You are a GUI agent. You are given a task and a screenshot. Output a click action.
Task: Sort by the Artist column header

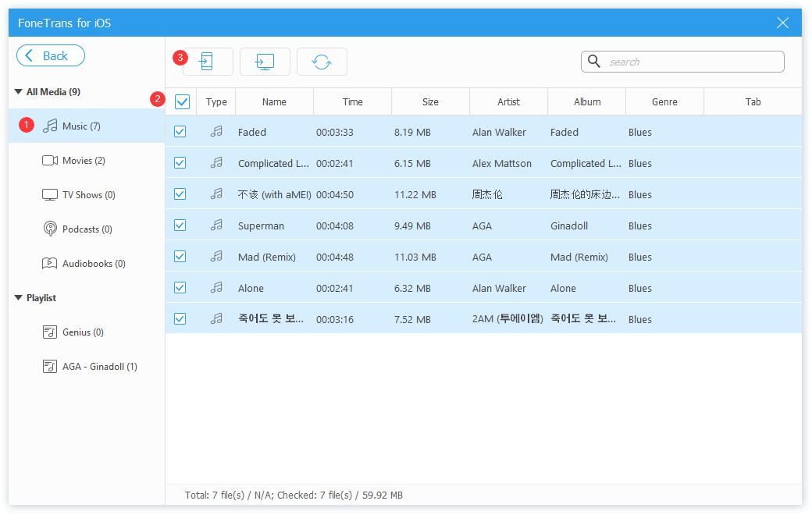508,102
